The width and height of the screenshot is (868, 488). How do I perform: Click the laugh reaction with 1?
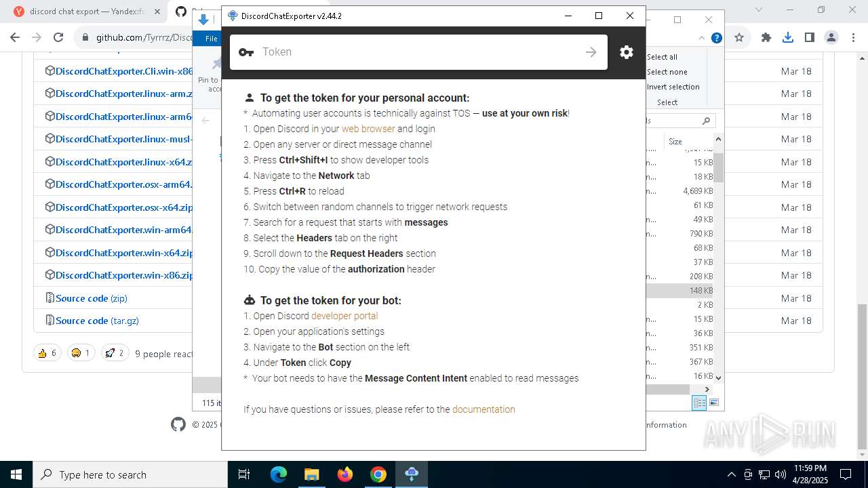click(81, 353)
